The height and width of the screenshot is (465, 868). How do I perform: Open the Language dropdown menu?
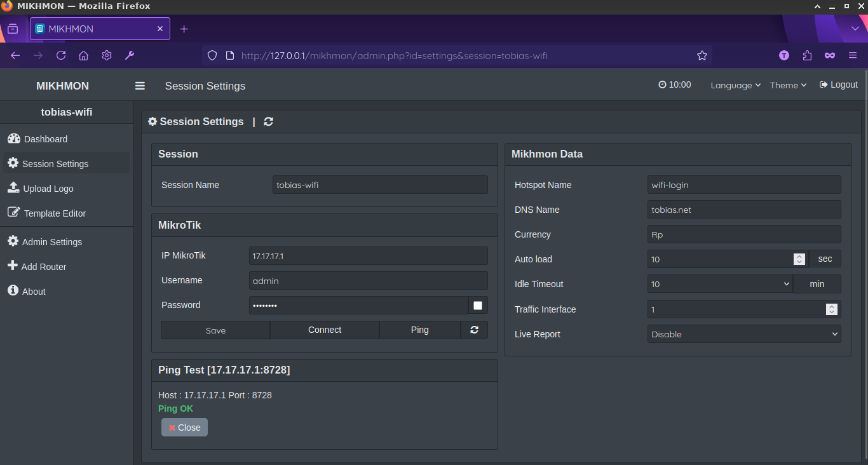pyautogui.click(x=735, y=85)
